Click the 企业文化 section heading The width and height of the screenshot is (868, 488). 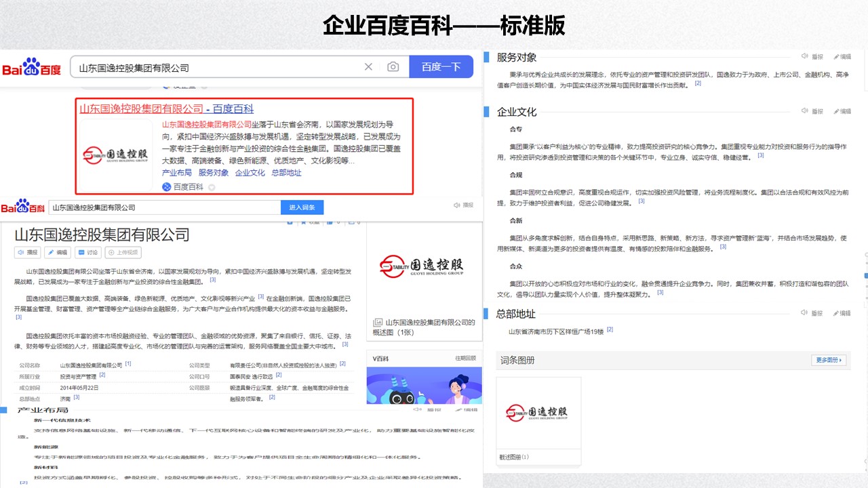point(517,112)
